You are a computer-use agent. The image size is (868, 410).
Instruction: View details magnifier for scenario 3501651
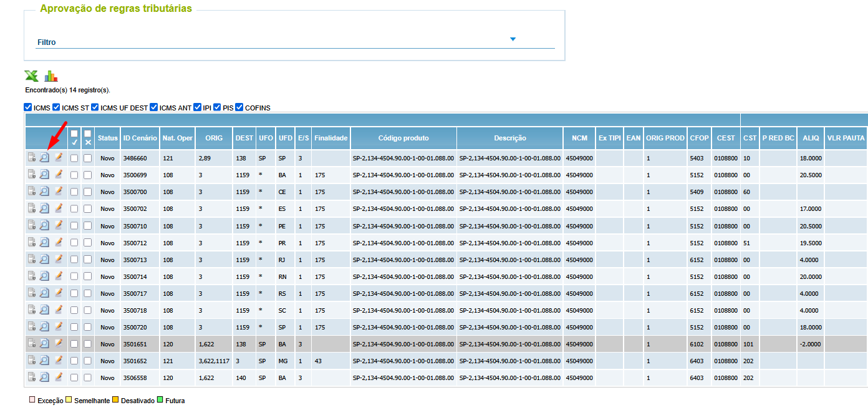[44, 343]
